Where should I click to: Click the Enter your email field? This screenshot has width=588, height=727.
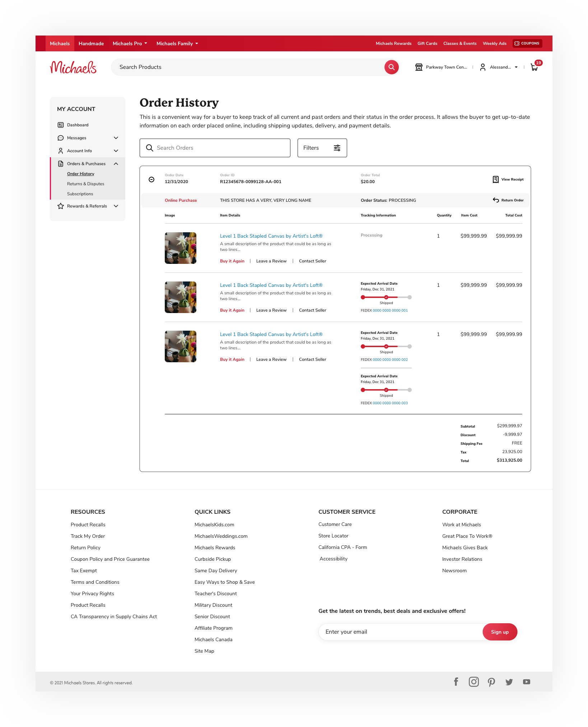[x=401, y=632]
